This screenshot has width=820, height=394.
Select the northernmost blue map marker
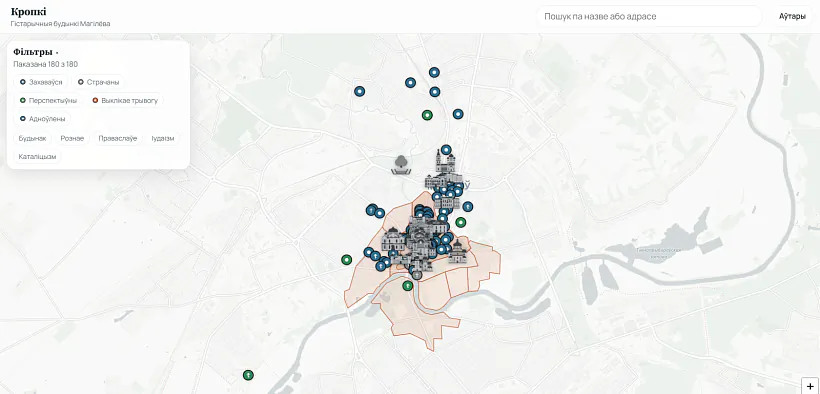point(434,72)
